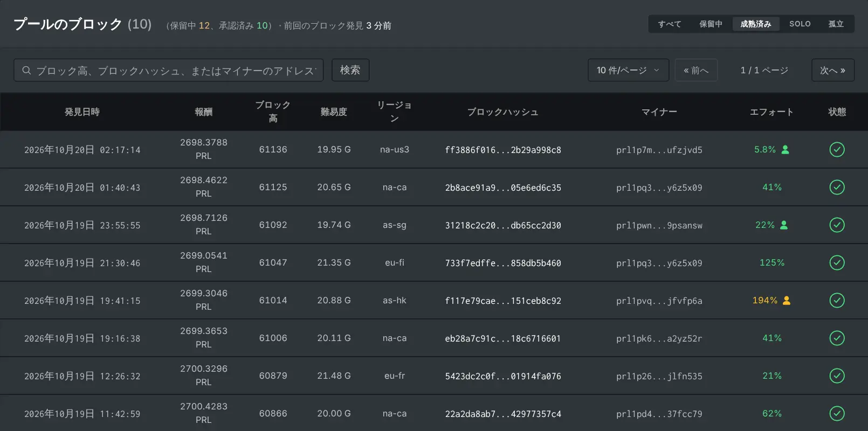
Task: Click status checkmark for block 61014
Action: point(837,300)
